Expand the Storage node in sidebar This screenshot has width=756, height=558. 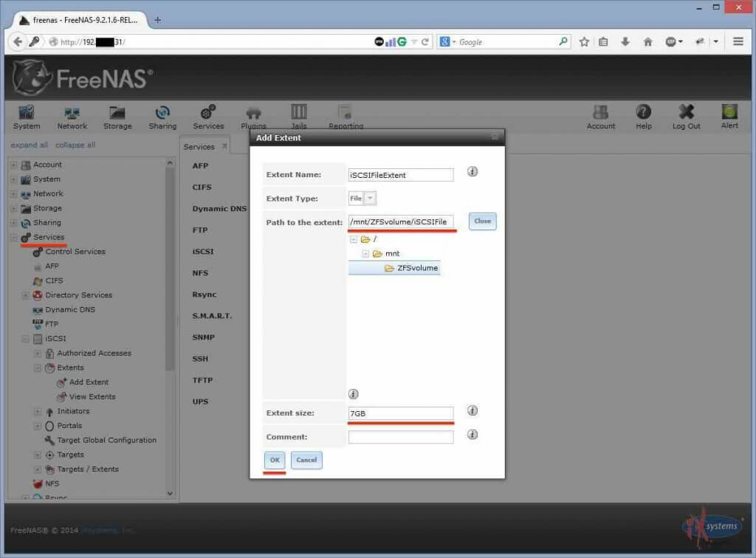[x=13, y=209]
